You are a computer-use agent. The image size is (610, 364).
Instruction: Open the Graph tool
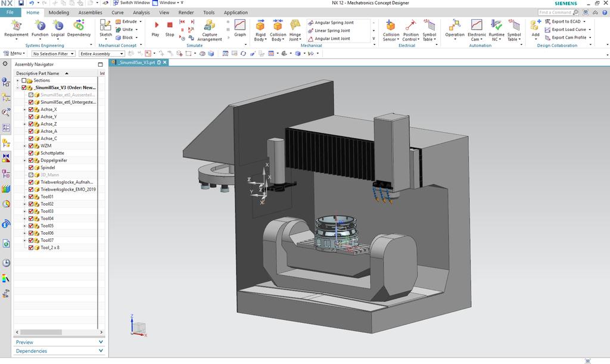(x=240, y=28)
